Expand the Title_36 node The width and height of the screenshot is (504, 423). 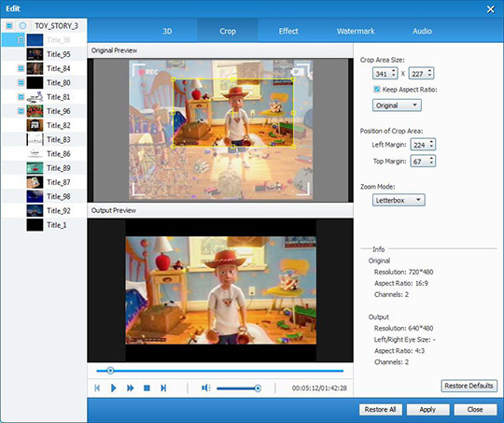click(21, 40)
